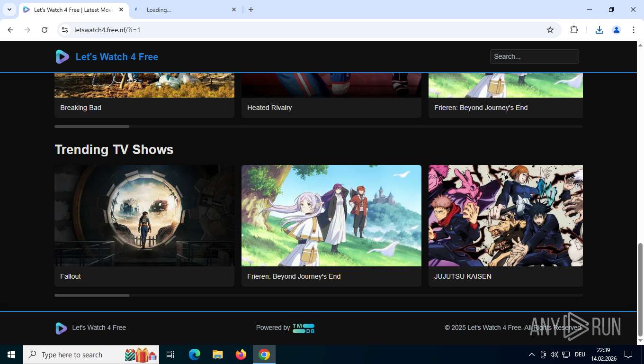
Task: Launch Microsoft Edge from the taskbar
Action: tap(195, 355)
